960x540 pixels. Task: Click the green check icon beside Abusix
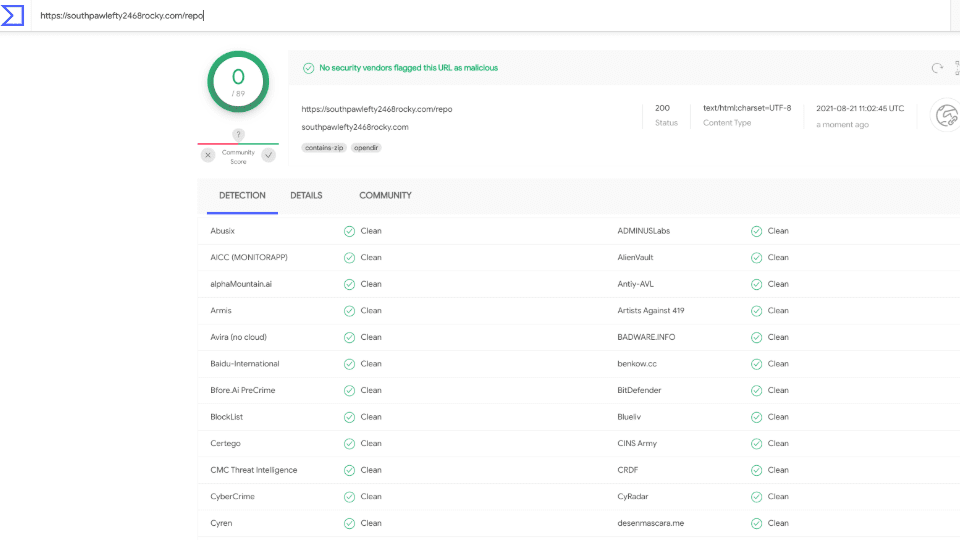(349, 231)
